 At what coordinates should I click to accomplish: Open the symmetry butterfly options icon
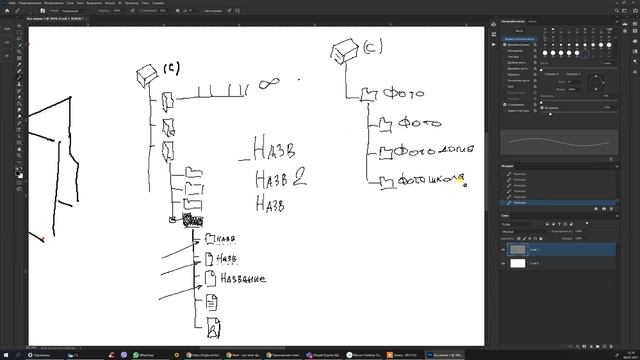[x=237, y=11]
